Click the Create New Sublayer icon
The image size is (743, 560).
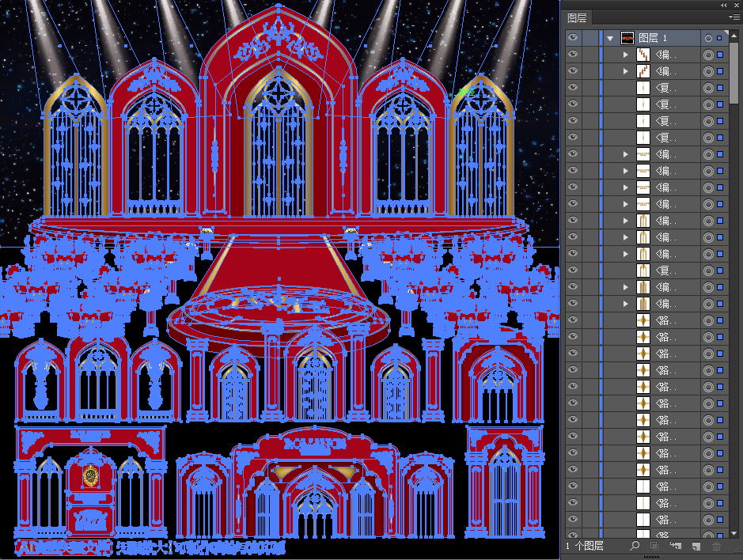(675, 546)
